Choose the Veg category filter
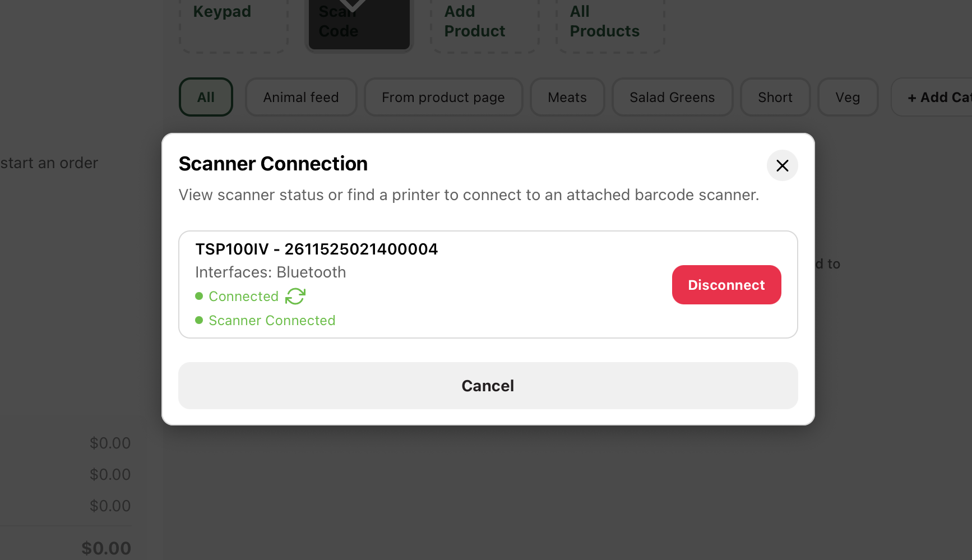 [847, 97]
